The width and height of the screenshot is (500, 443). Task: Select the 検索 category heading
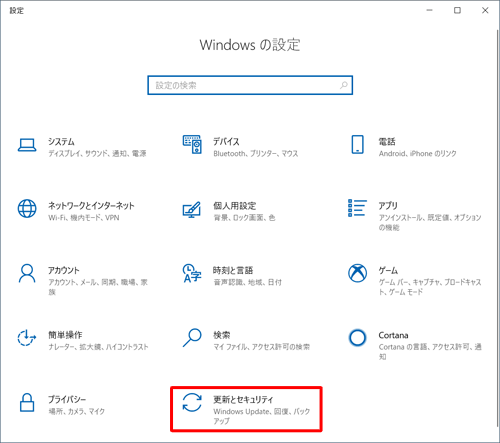(x=222, y=335)
